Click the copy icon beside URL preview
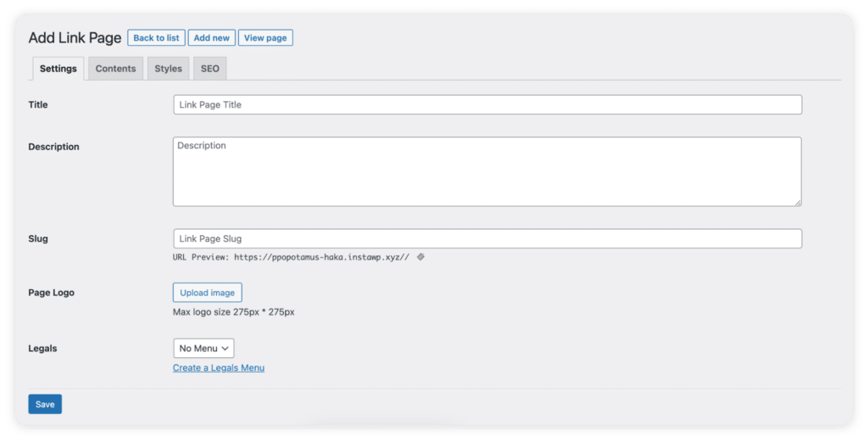Viewport: 868px width, 442px height. 420,257
